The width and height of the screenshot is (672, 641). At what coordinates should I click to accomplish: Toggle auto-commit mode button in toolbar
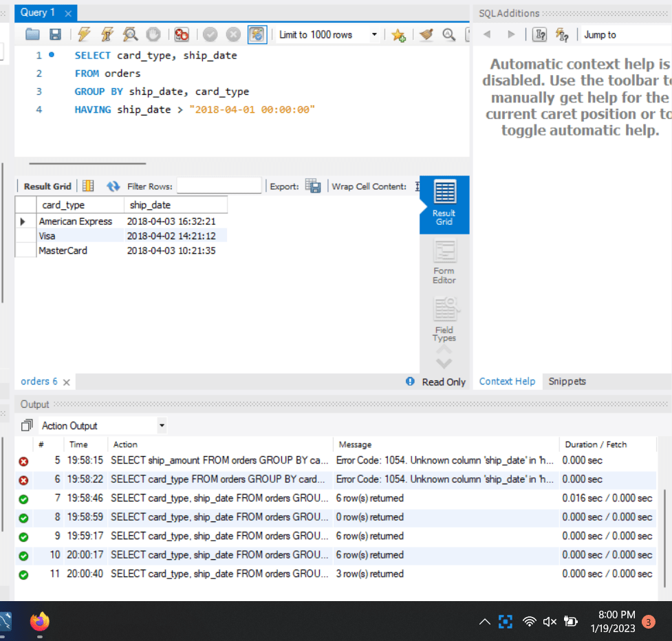pyautogui.click(x=257, y=34)
